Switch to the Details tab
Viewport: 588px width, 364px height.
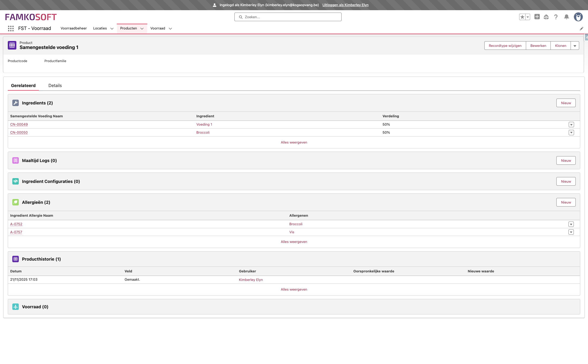click(55, 85)
